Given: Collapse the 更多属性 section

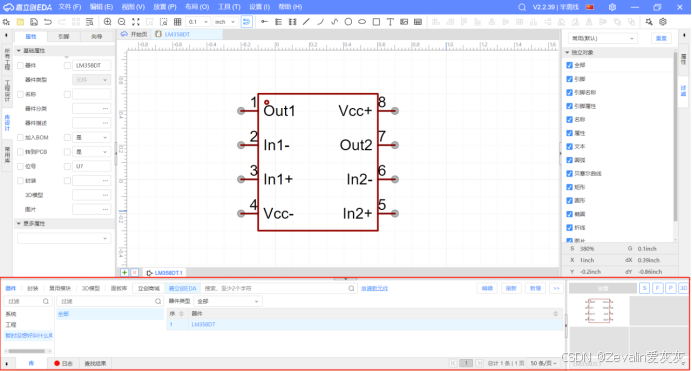Looking at the screenshot, I should coord(19,224).
